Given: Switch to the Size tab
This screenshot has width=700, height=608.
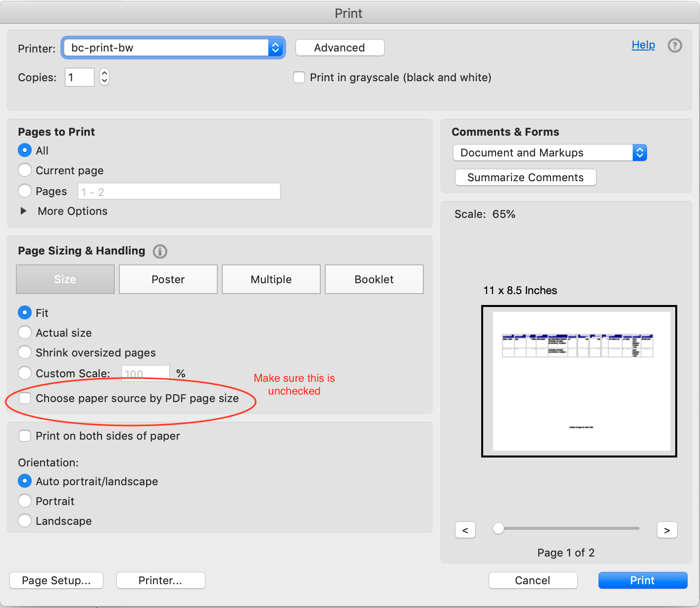Looking at the screenshot, I should tap(65, 279).
